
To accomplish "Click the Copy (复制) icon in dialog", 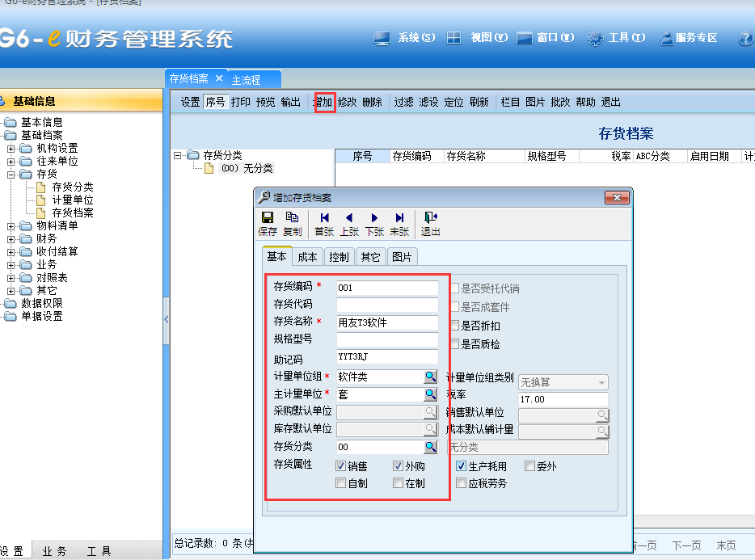I will [292, 217].
